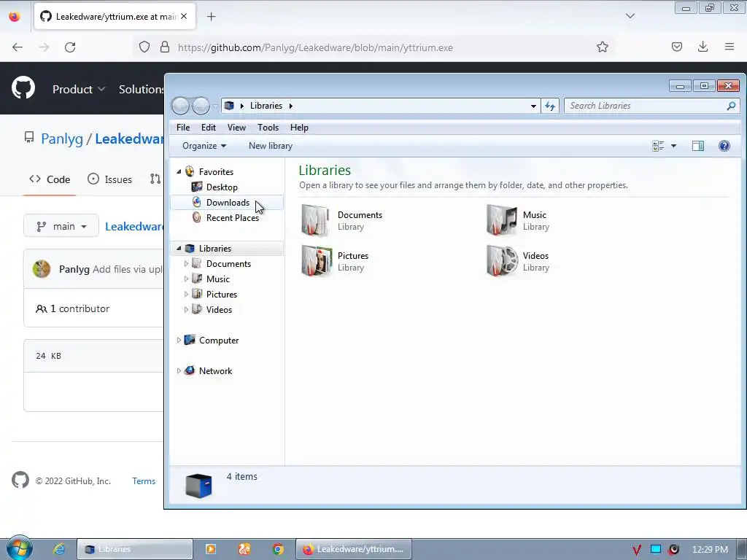Screen dimensions: 747x560
Task: Open the Music library icon
Action: coord(501,220)
